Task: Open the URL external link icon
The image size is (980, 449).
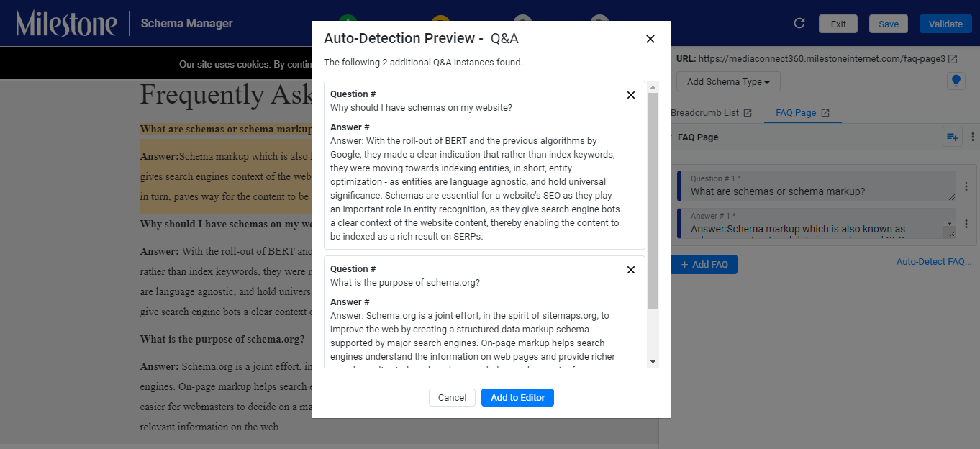Action: pos(953,59)
